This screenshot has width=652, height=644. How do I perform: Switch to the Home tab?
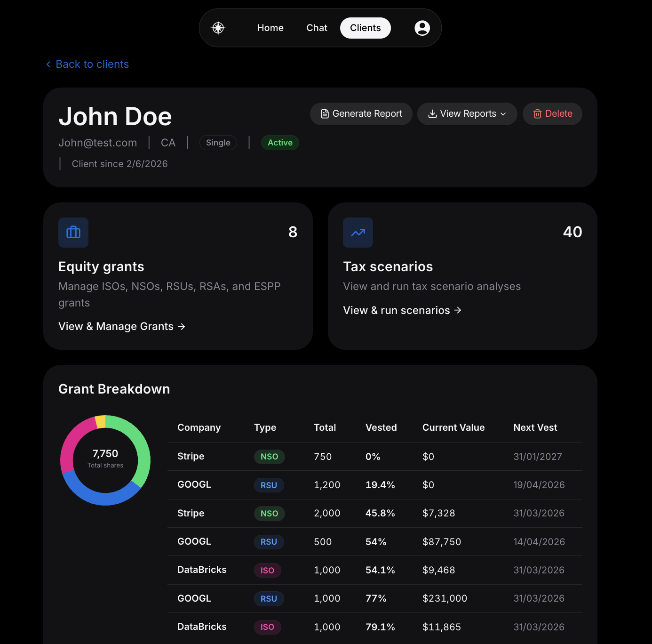click(x=270, y=28)
